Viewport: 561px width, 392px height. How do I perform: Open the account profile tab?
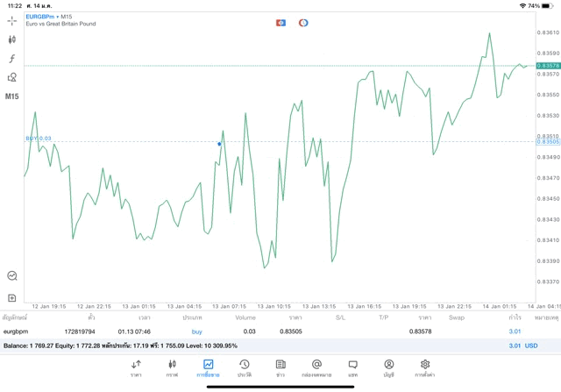click(388, 367)
